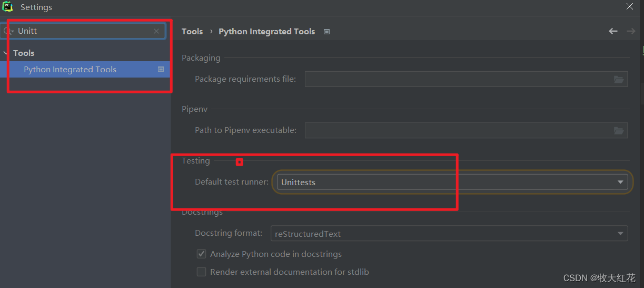Select Python Integrated Tools in sidebar

(x=70, y=70)
